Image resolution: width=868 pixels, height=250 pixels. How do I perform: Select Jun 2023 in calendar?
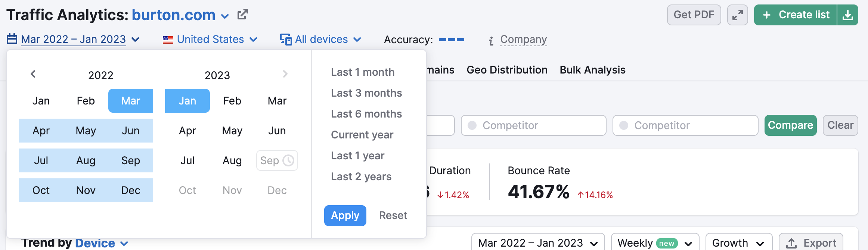(x=277, y=131)
